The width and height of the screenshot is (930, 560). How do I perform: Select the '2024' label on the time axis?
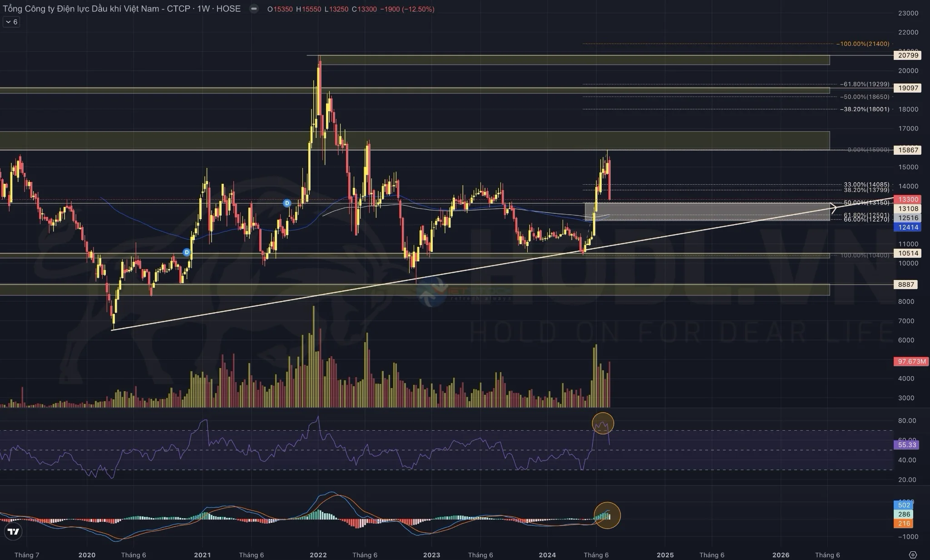tap(548, 555)
